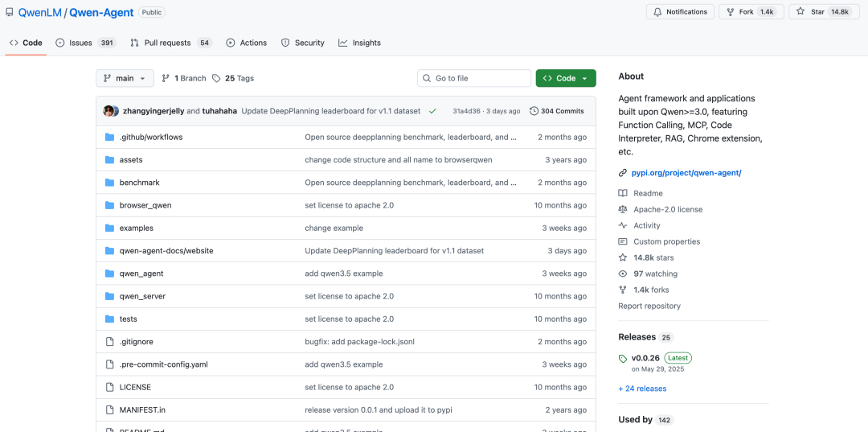Click the benchmark folder icon
This screenshot has width=868, height=432.
(109, 183)
